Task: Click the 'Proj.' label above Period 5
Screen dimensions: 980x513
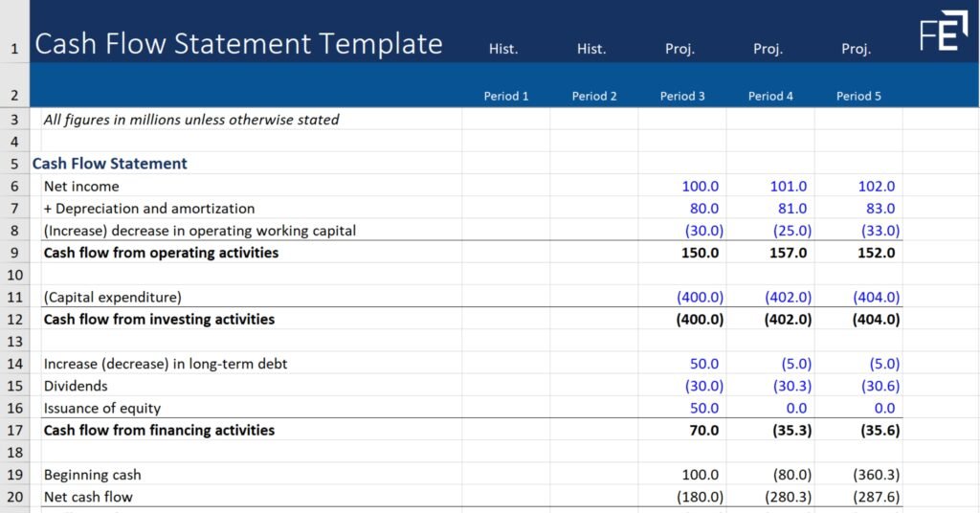Action: coord(857,49)
